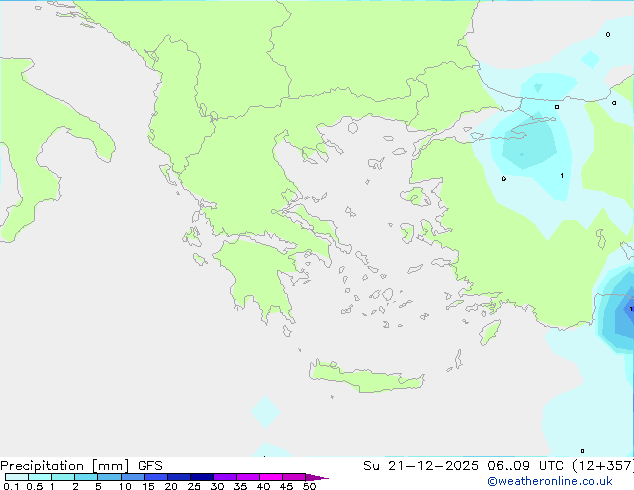Click the 0.5–1 mm legend color swatch
The image size is (634, 490).
pyautogui.click(x=40, y=477)
